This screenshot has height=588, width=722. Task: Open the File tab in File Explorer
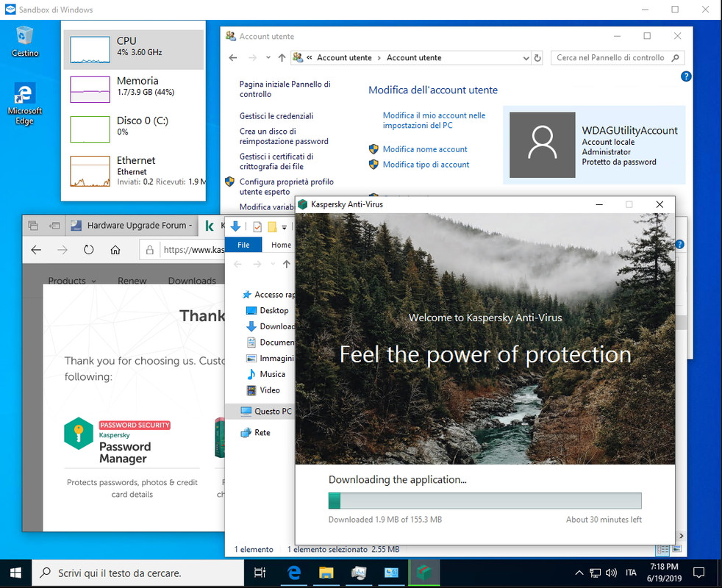click(243, 245)
